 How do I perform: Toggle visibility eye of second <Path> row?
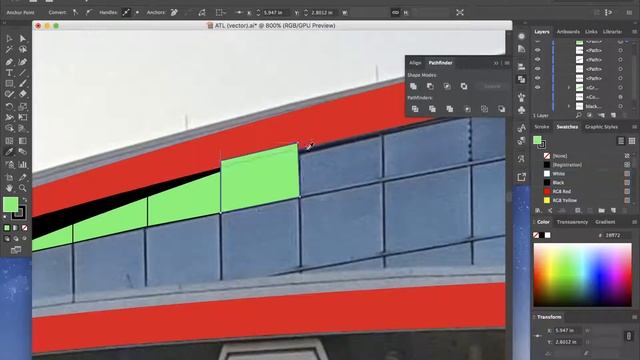(x=538, y=60)
